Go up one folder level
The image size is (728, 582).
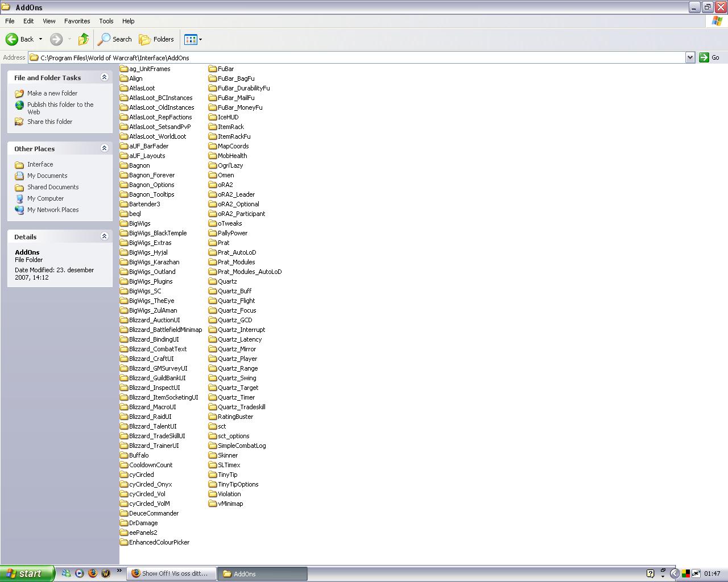(84, 39)
